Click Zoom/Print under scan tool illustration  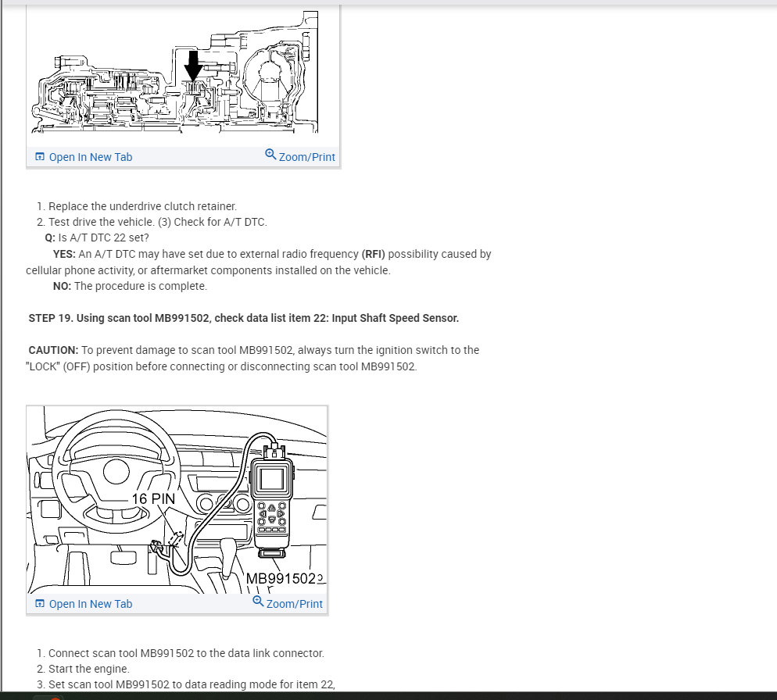tap(295, 604)
